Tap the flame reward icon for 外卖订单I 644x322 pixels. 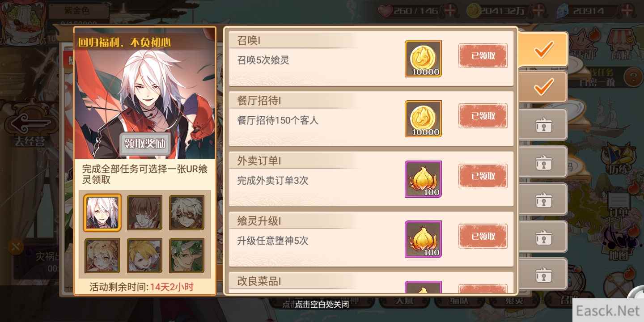pyautogui.click(x=423, y=179)
